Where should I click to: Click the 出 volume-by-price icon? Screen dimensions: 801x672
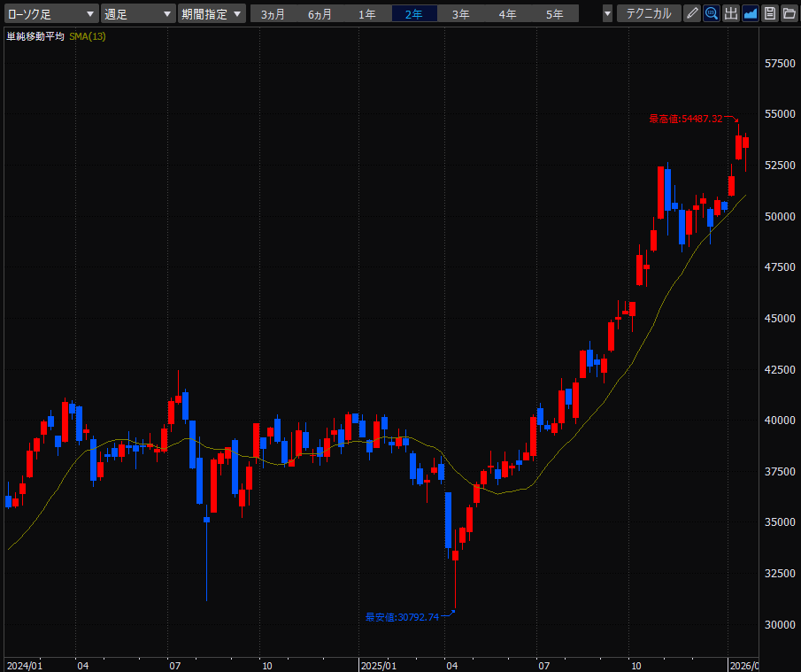pos(731,13)
